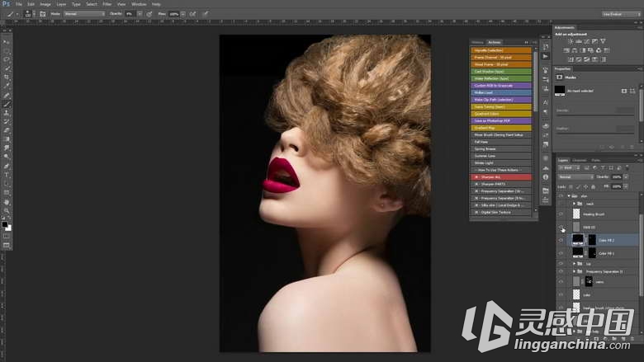
Task: Expand the Frequency Separation group
Action: click(574, 271)
